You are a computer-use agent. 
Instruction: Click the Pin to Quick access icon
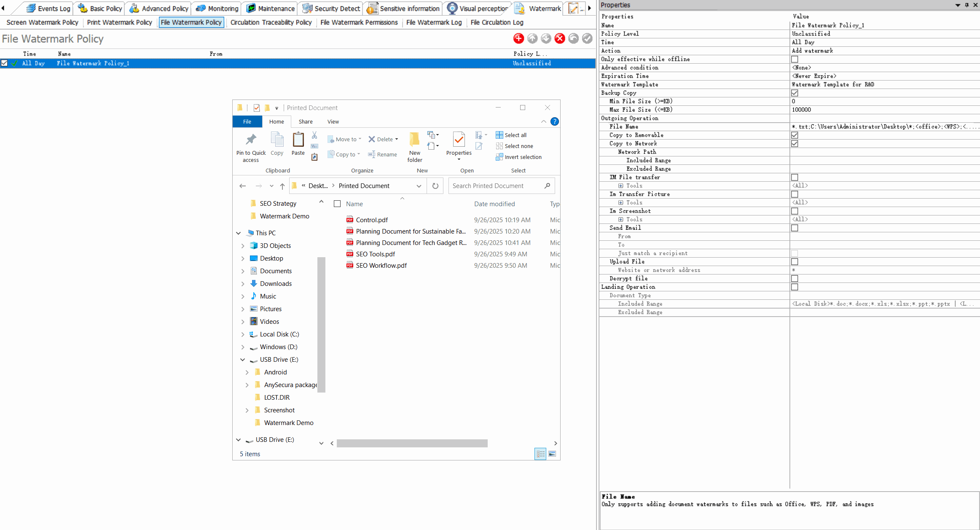pyautogui.click(x=251, y=140)
